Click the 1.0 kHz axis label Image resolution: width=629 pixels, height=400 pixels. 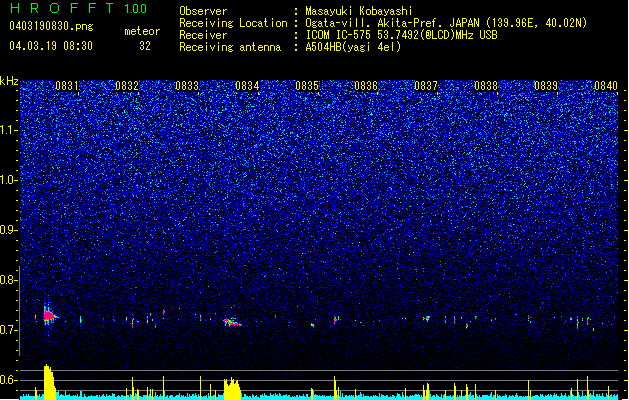point(8,180)
